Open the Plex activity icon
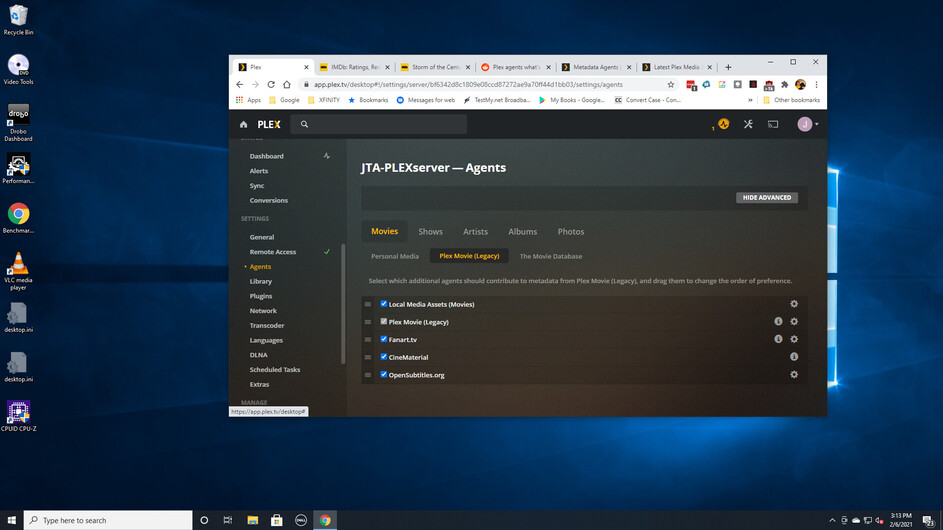 coord(723,124)
